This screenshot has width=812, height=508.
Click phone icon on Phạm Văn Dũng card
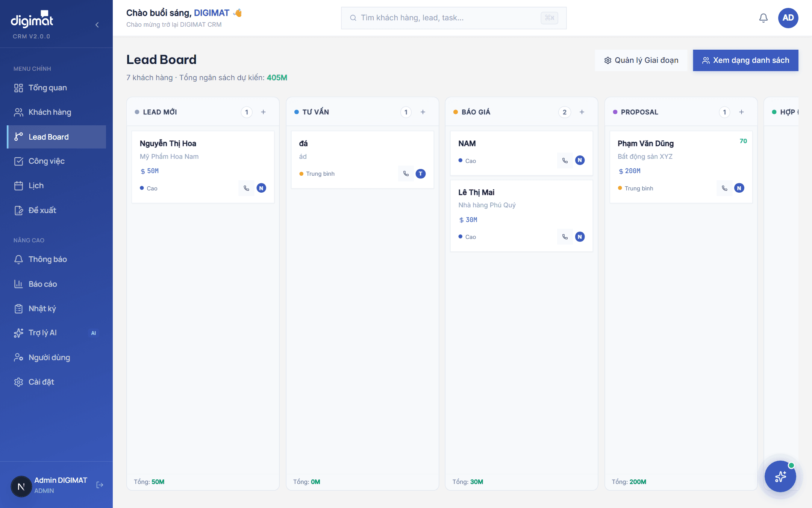tap(724, 188)
